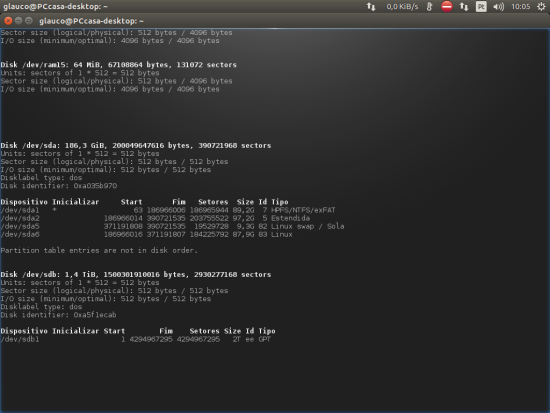Click the /dev/sdb1 partition row name

click(20, 339)
